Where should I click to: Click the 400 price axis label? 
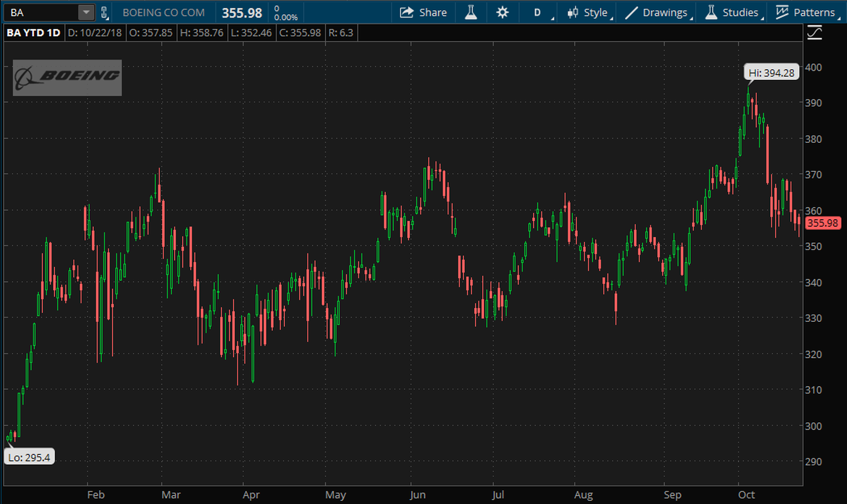(813, 67)
